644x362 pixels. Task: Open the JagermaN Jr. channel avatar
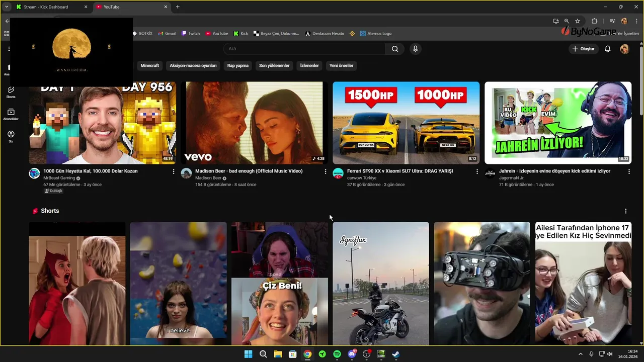pyautogui.click(x=490, y=173)
